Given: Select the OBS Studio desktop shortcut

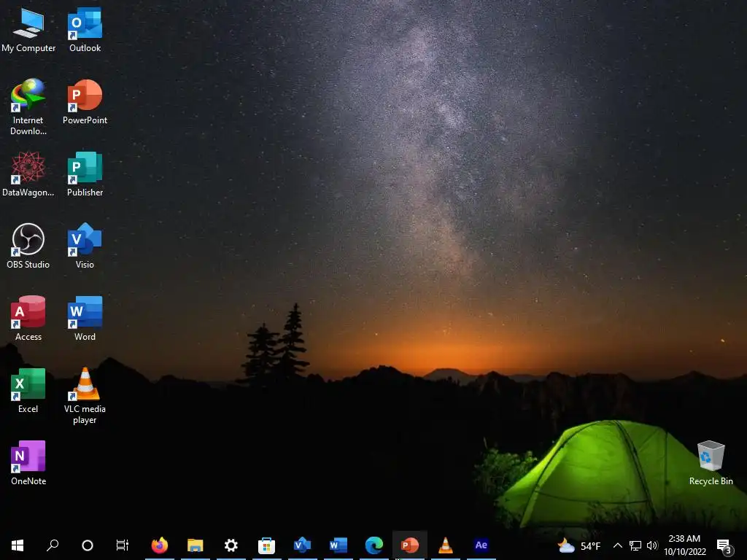Looking at the screenshot, I should (28, 246).
